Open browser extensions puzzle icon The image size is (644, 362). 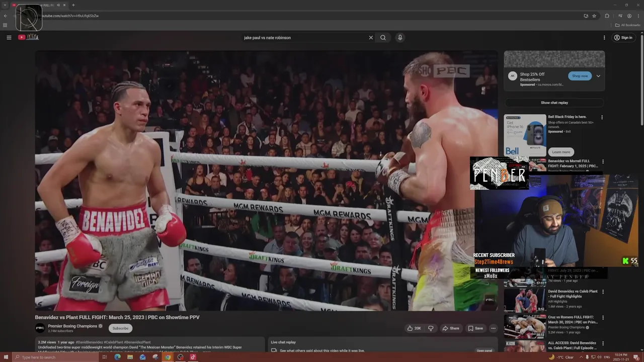[607, 16]
